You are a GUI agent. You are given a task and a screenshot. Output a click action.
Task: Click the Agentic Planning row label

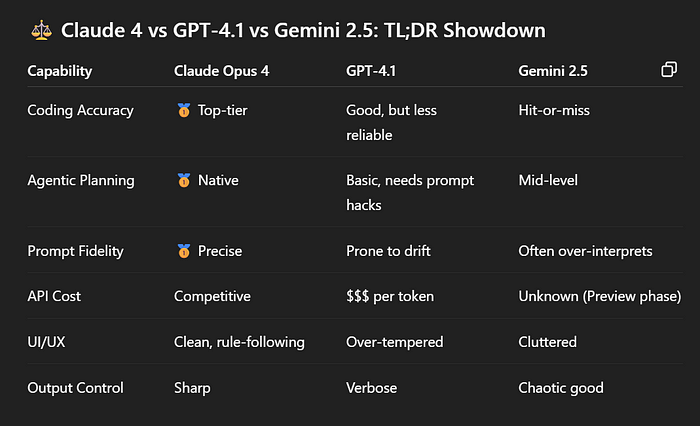[81, 180]
